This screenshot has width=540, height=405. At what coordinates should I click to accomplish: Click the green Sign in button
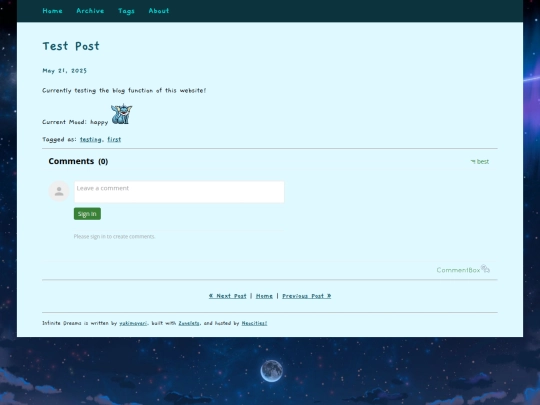click(x=87, y=214)
